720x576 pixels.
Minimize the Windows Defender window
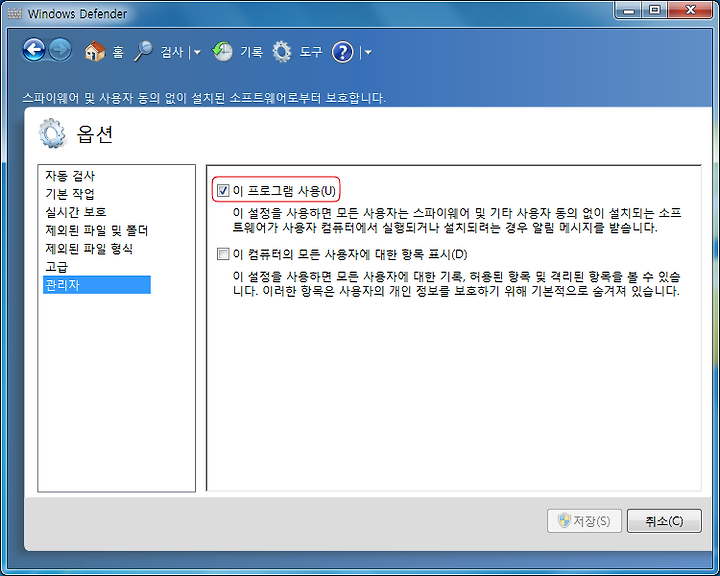coord(628,10)
